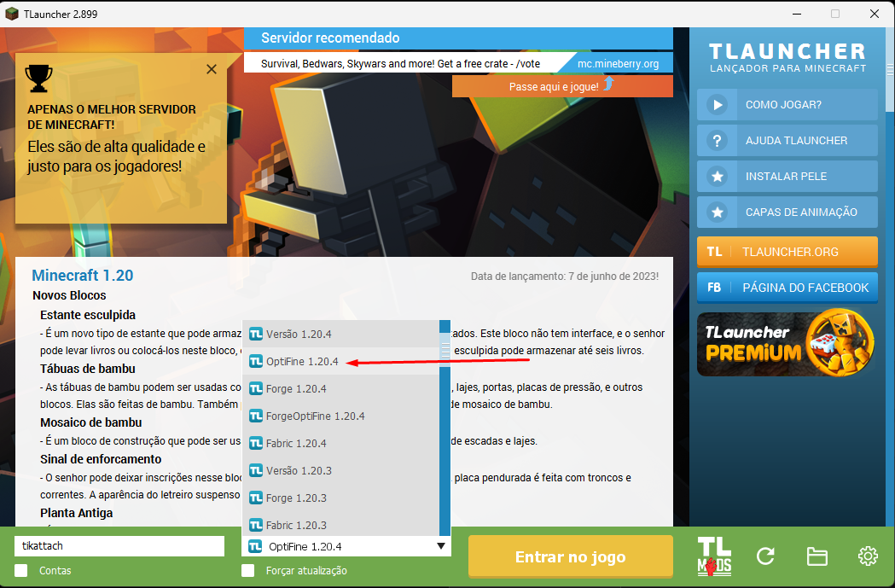Visit TLAUNCHER.ORG website button
The height and width of the screenshot is (588, 895).
coord(787,252)
